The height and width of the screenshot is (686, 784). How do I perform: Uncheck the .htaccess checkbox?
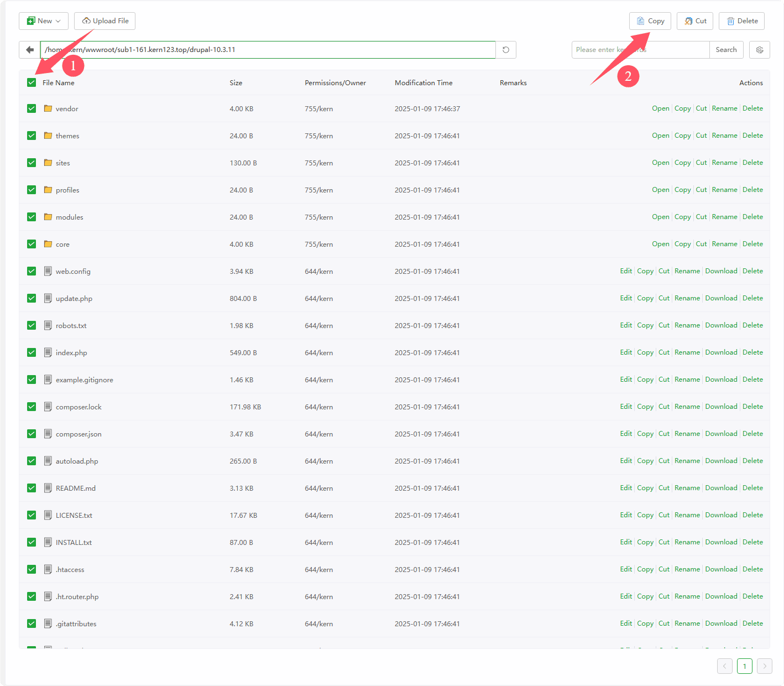[x=32, y=569]
